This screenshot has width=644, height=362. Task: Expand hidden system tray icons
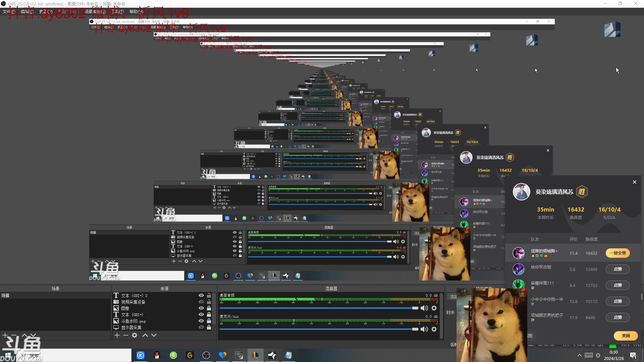(x=580, y=355)
